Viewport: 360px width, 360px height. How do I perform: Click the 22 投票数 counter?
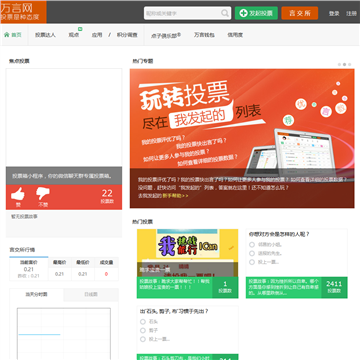(107, 196)
